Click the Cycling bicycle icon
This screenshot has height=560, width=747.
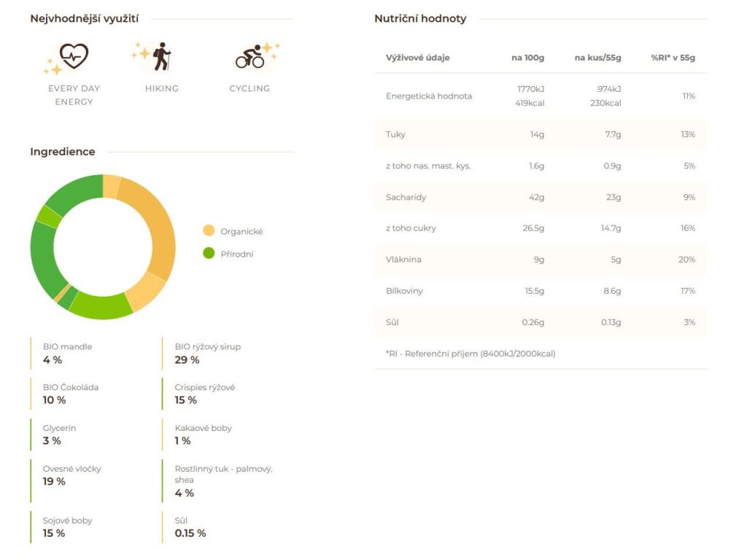point(250,57)
